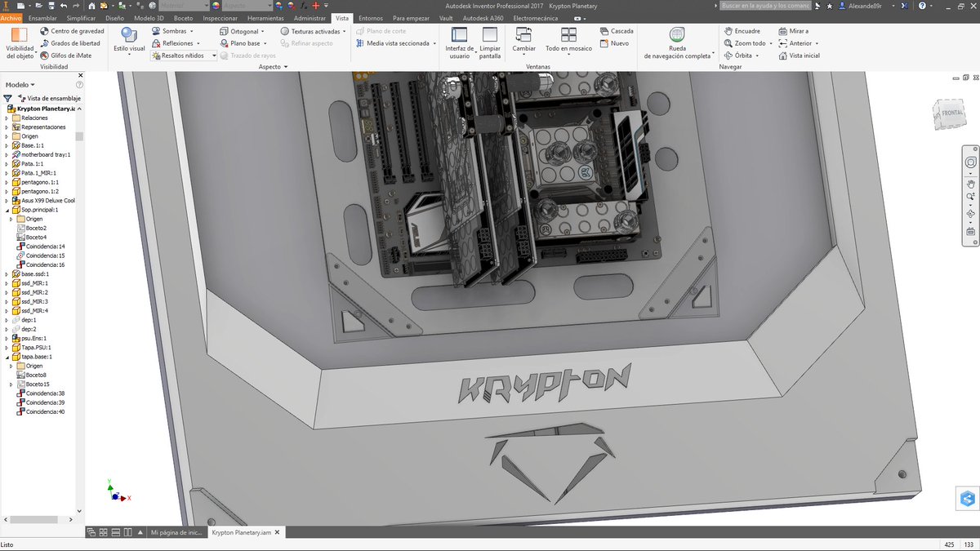Open Visibilidad del objeto tool
980x551 pixels.
coord(20,42)
